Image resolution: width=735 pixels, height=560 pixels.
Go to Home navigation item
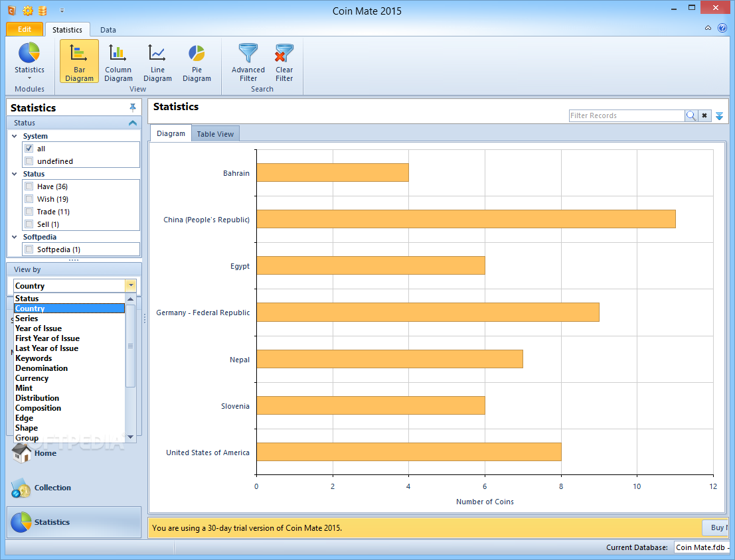[45, 453]
